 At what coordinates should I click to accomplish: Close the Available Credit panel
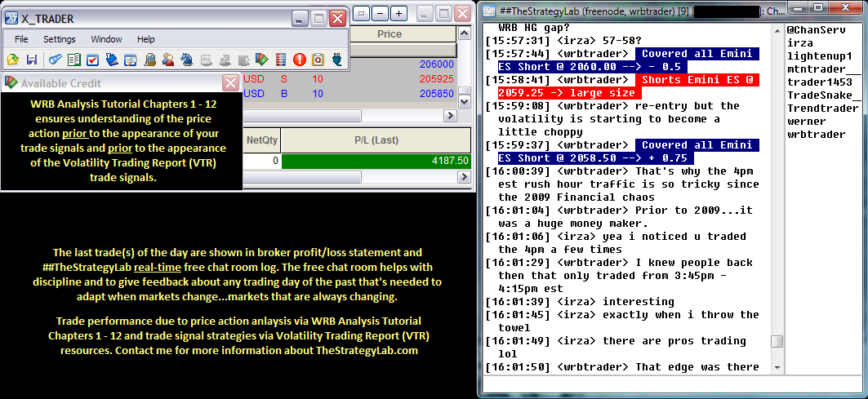point(231,83)
